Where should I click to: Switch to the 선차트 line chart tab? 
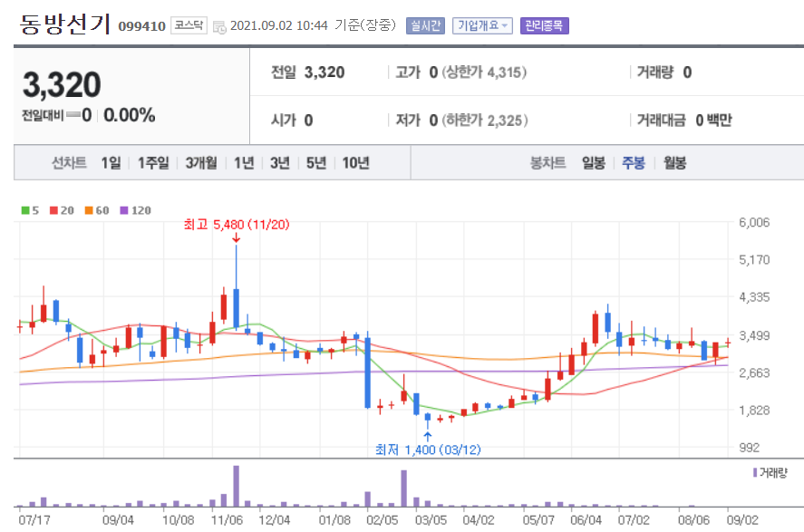pos(68,162)
